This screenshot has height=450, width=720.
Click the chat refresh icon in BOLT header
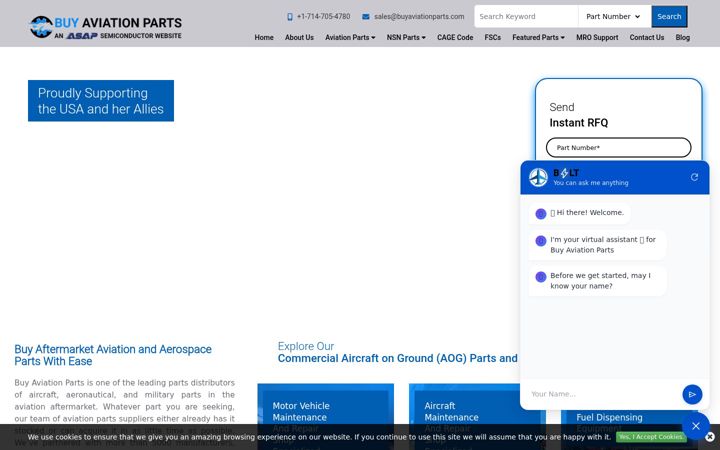694,177
